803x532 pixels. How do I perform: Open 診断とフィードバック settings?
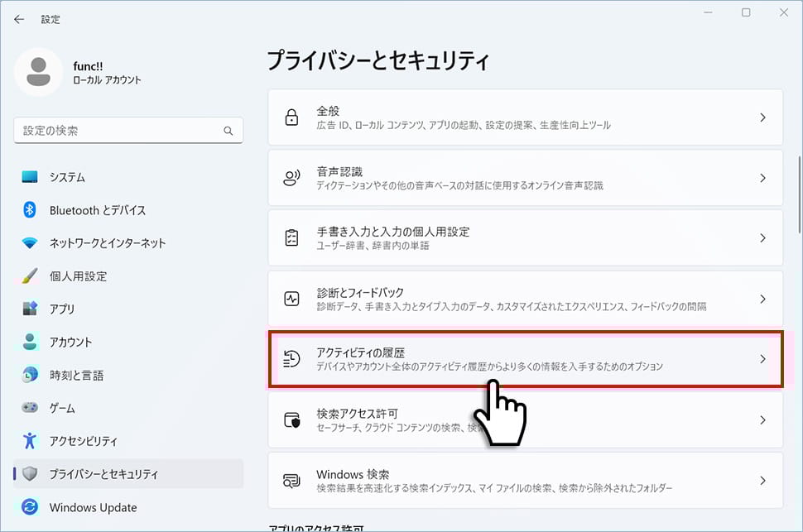point(526,299)
